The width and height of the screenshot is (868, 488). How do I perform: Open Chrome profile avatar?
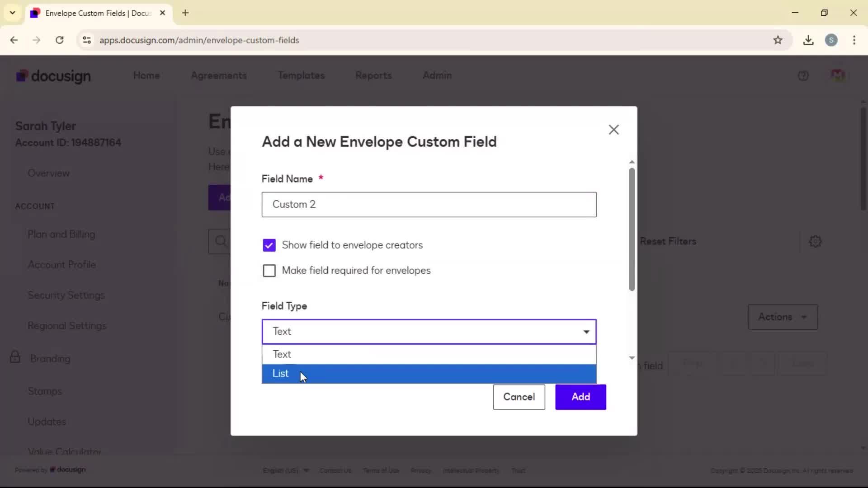(x=831, y=40)
